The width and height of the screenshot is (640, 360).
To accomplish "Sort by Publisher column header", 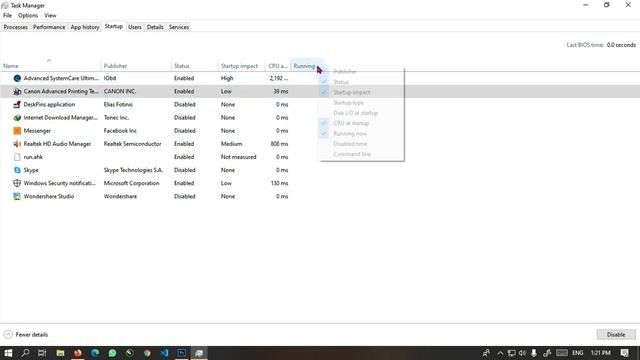I will pyautogui.click(x=136, y=65).
